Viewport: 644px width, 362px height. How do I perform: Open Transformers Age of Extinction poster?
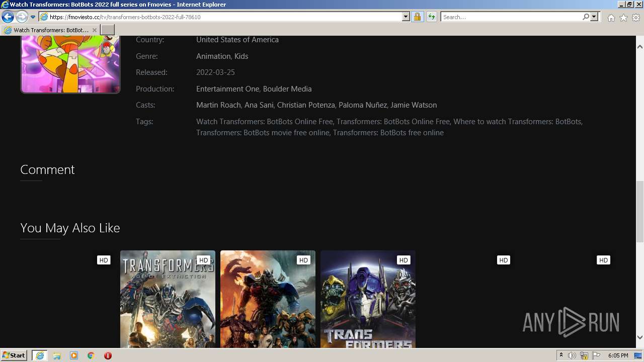click(x=168, y=299)
